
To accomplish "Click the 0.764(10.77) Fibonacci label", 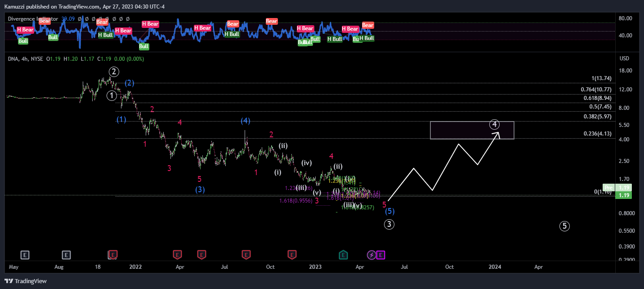I will click(x=596, y=90).
